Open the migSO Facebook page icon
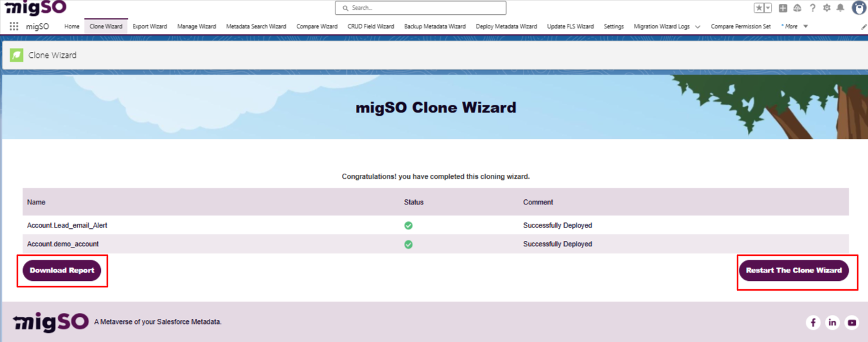Screen dimensions: 868x342 click(x=813, y=322)
